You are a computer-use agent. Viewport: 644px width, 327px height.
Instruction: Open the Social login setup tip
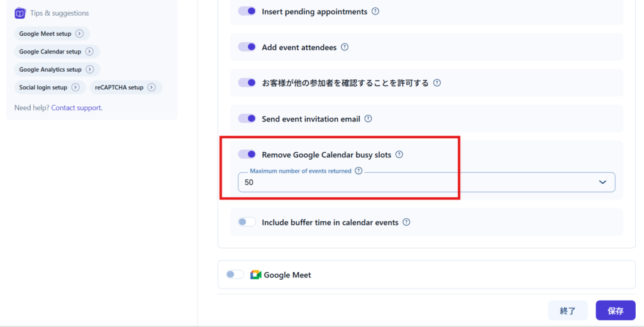point(49,87)
